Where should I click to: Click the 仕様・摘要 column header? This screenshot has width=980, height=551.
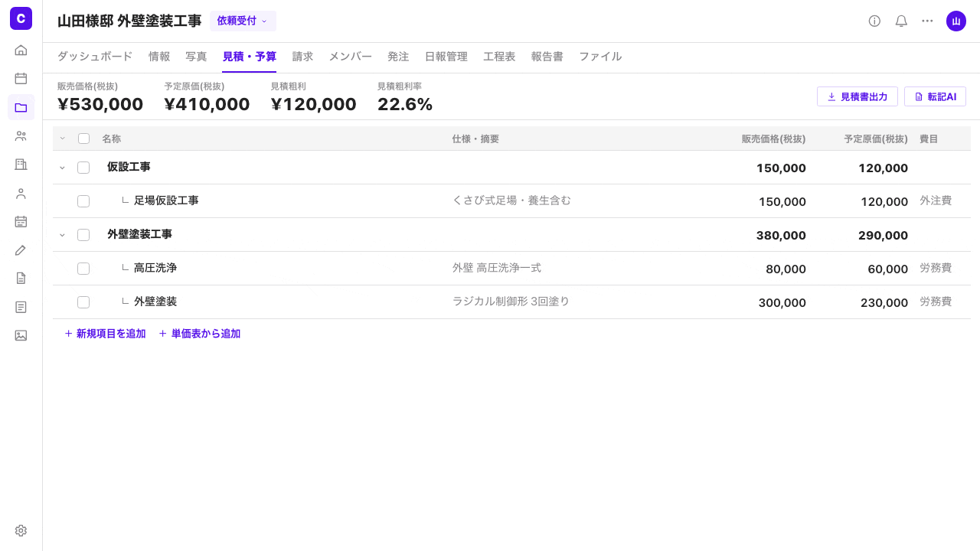click(x=475, y=139)
